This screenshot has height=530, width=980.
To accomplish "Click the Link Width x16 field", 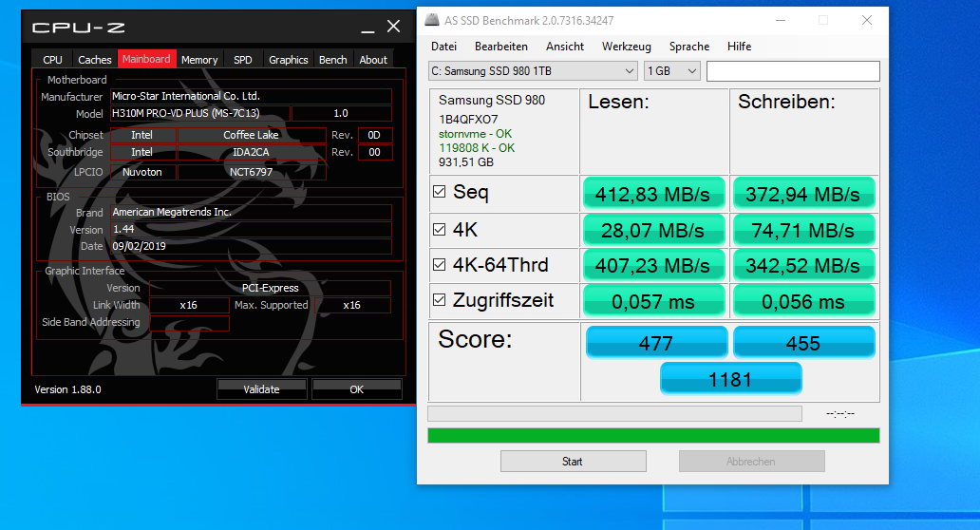I will click(189, 305).
